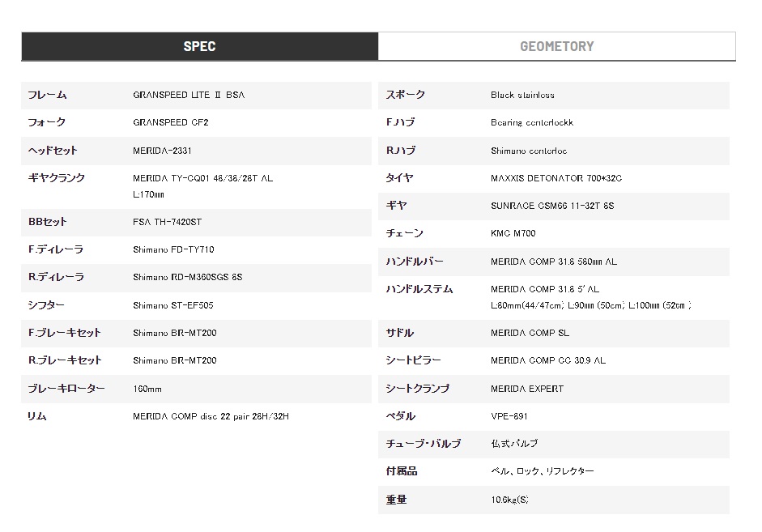The height and width of the screenshot is (532, 762).
Task: Click the MERIDA COMP SL saddle value
Action: pos(530,333)
